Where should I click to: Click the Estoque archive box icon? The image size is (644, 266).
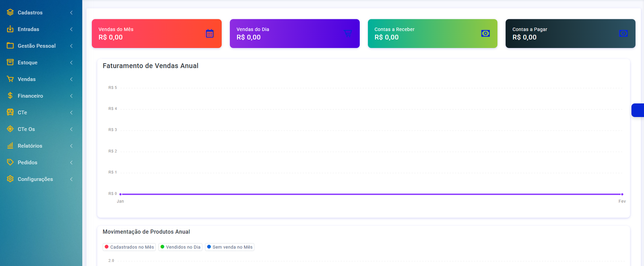(10, 62)
